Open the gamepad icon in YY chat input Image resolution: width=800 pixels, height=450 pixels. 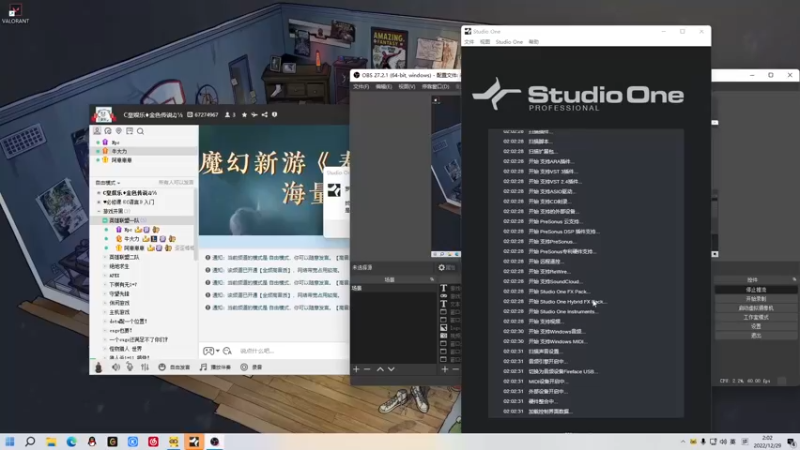click(208, 351)
